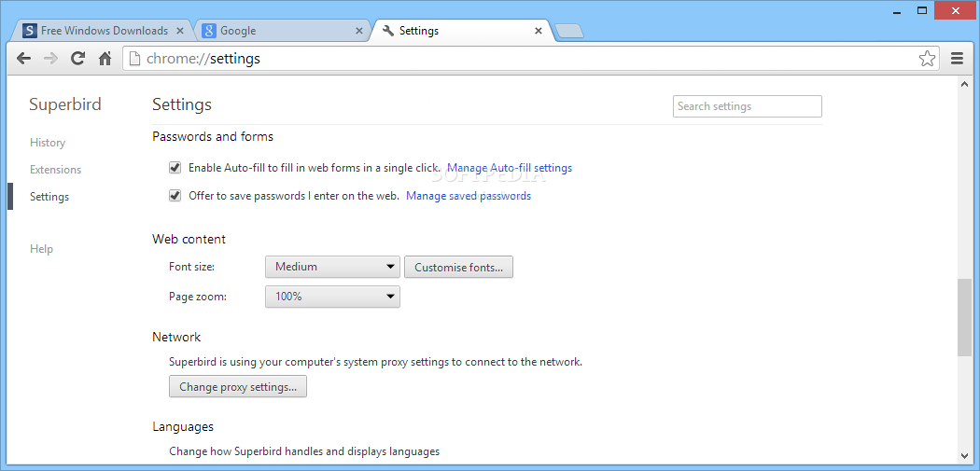Viewport: 980px width, 471px height.
Task: Click the Softpedia favicon on first tab
Action: click(29, 31)
